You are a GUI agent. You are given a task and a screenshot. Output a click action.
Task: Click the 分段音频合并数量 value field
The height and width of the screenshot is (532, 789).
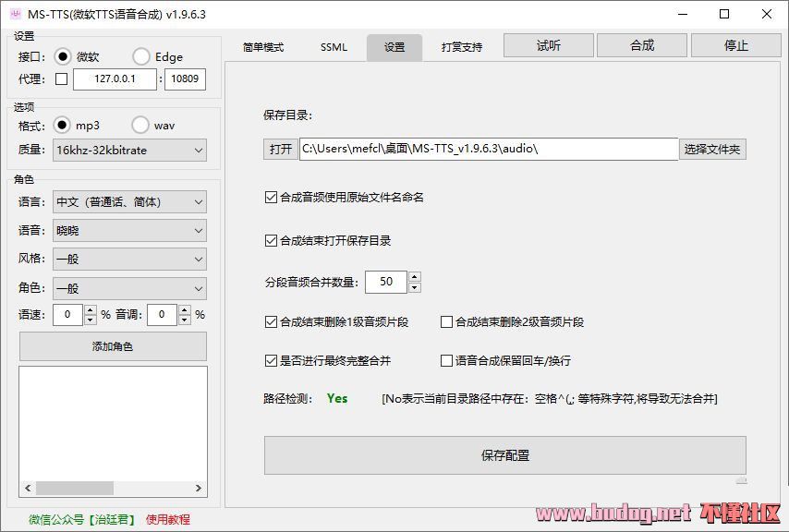[386, 282]
